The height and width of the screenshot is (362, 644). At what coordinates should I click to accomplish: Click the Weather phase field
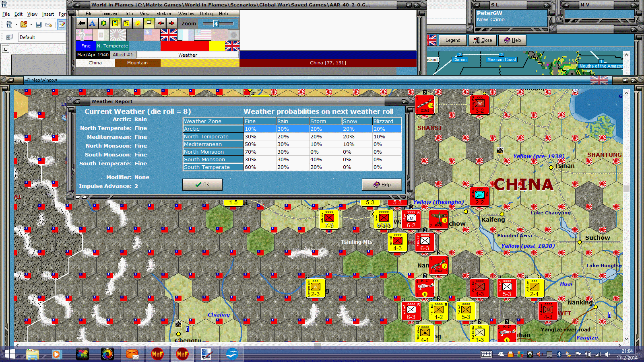pos(188,55)
